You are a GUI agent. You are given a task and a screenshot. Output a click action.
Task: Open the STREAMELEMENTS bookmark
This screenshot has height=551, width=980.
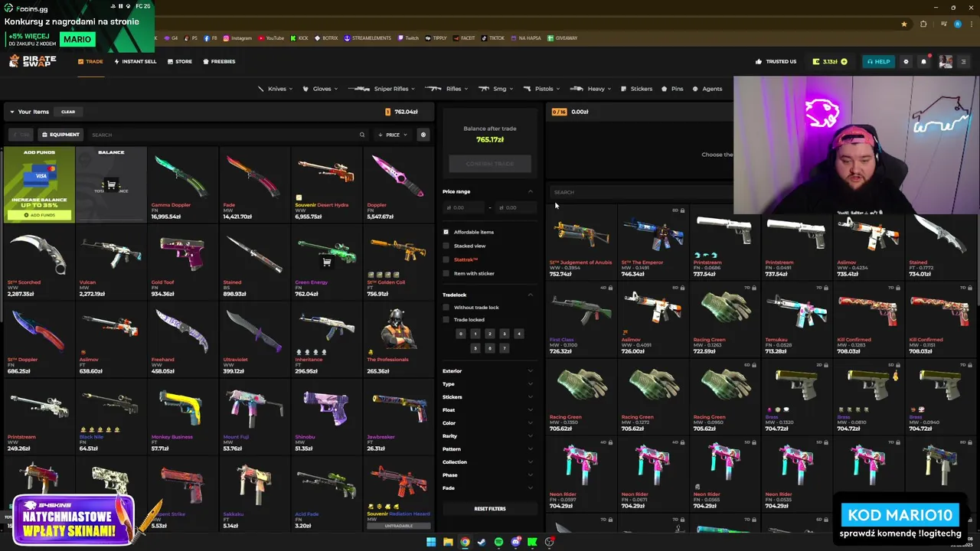click(367, 37)
